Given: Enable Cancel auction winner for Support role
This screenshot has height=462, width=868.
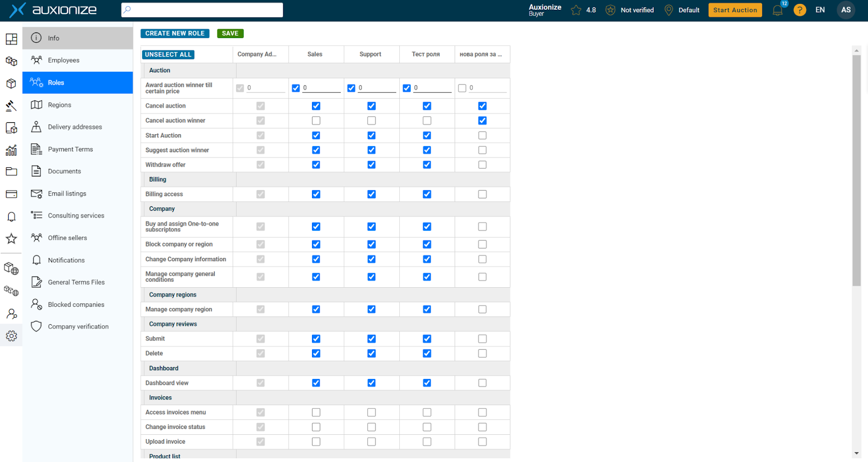Looking at the screenshot, I should tap(372, 121).
